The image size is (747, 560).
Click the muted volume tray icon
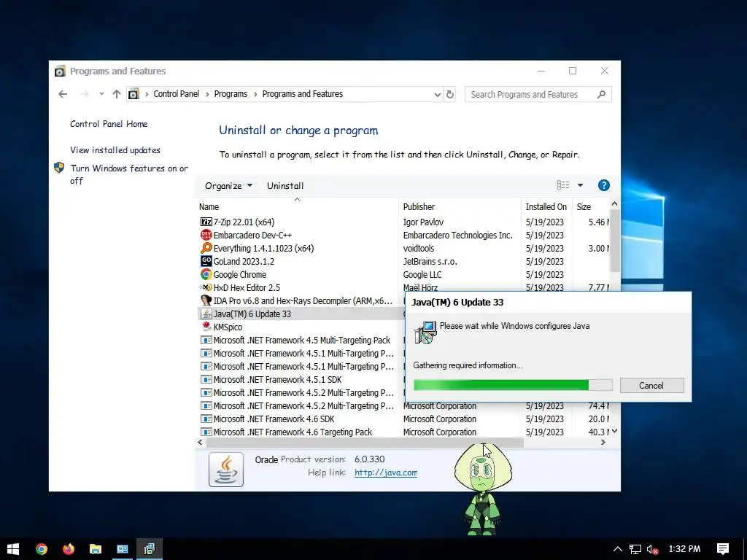[x=653, y=549]
